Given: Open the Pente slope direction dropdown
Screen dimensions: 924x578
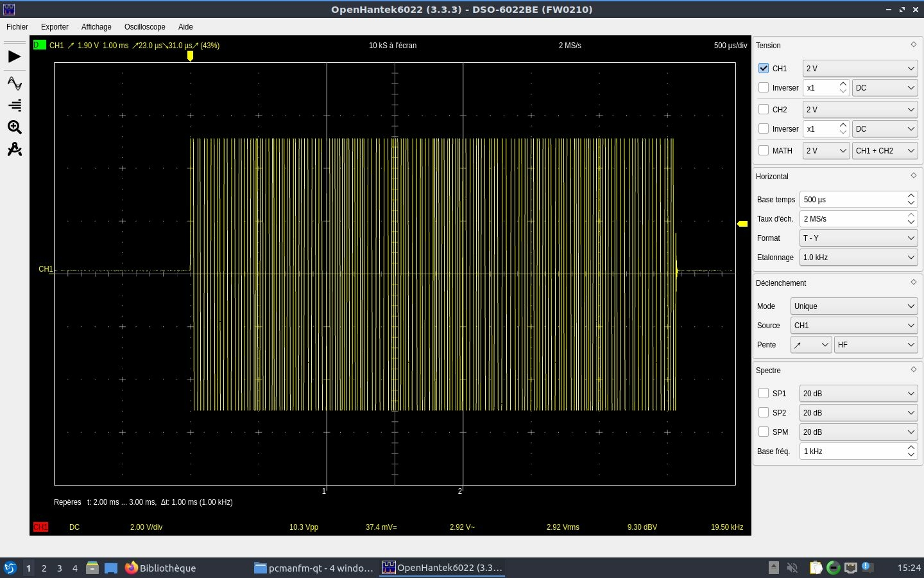Looking at the screenshot, I should 811,344.
